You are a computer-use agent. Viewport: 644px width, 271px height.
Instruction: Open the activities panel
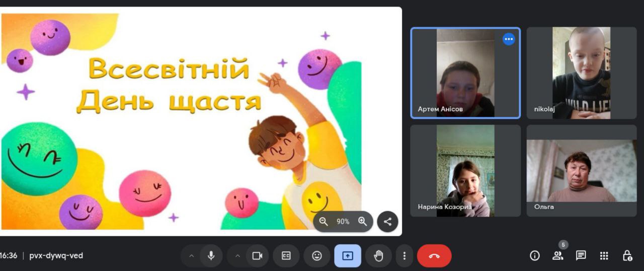click(604, 256)
